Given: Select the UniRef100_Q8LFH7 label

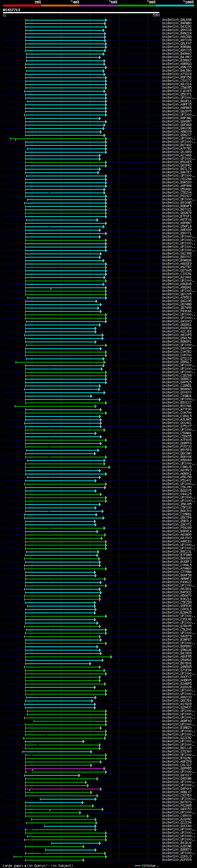Looking at the screenshot, I should click(177, 43).
